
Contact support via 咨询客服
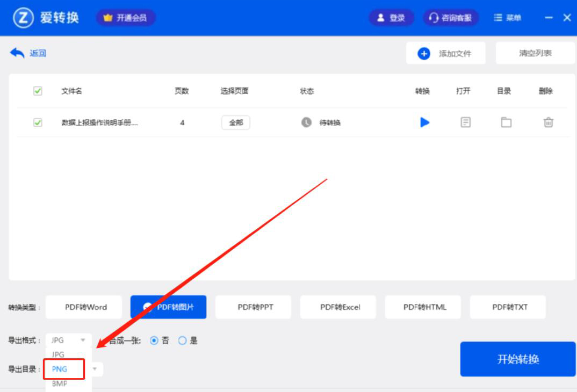point(451,18)
